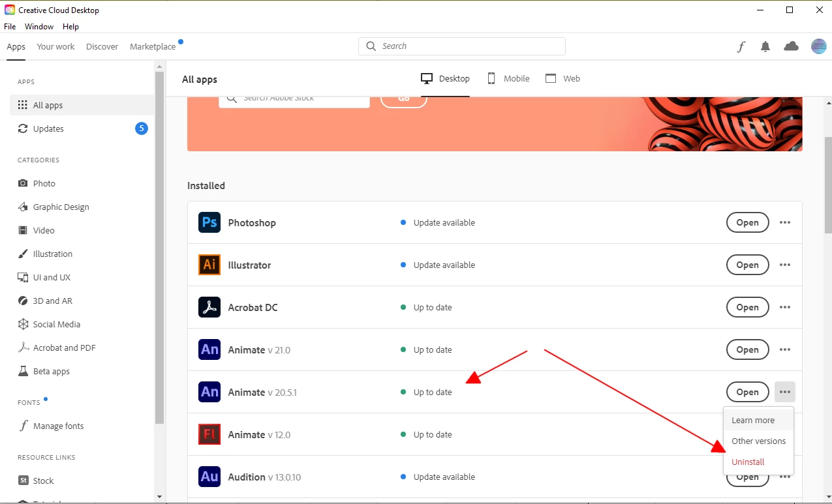The width and height of the screenshot is (832, 504).
Task: Click Open button for Photoshop
Action: (747, 222)
